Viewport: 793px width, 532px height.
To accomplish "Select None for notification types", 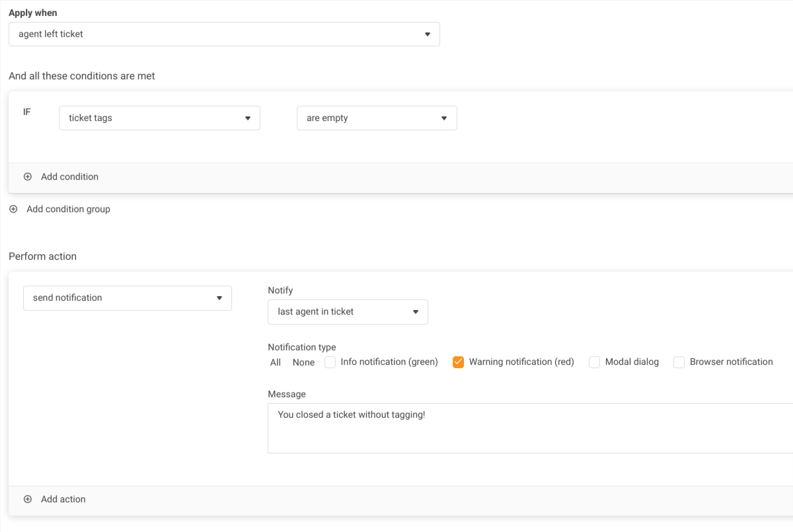I will tap(303, 362).
